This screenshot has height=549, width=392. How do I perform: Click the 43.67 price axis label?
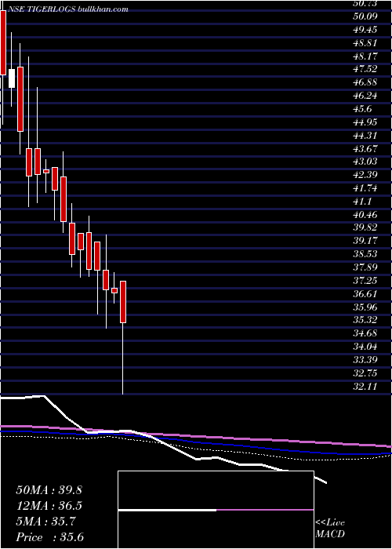pyautogui.click(x=365, y=149)
